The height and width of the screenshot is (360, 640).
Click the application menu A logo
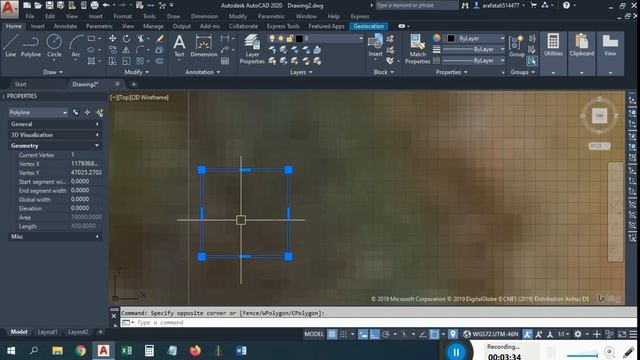tap(9, 9)
